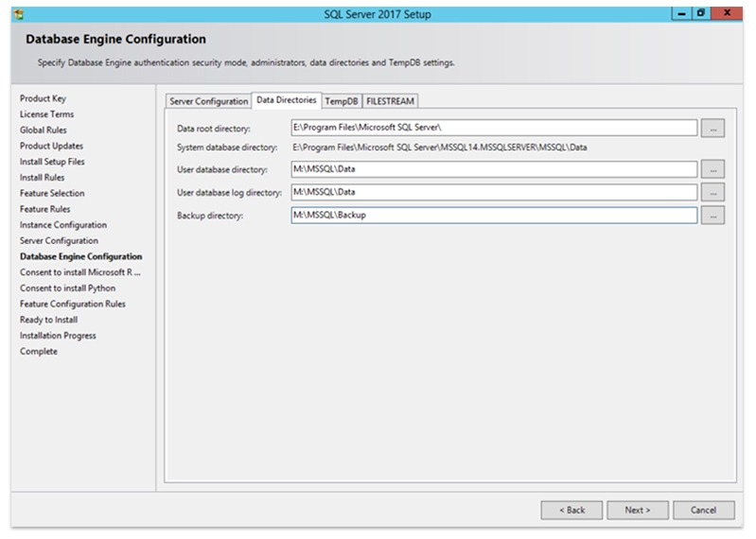Select Global Rules step in sidebar
This screenshot has height=539, width=756.
click(43, 130)
